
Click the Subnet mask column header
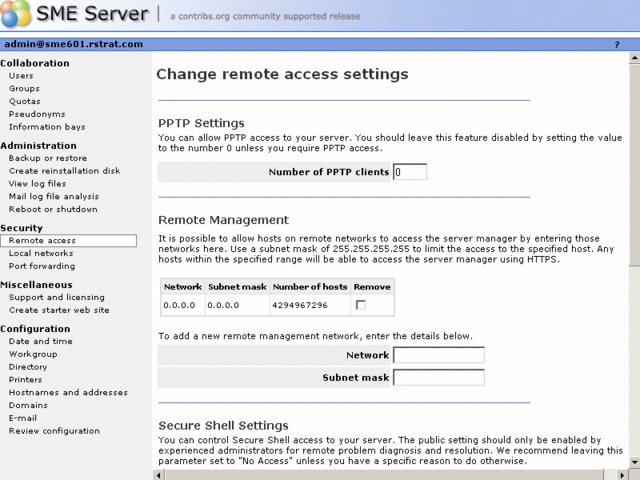coord(237,287)
